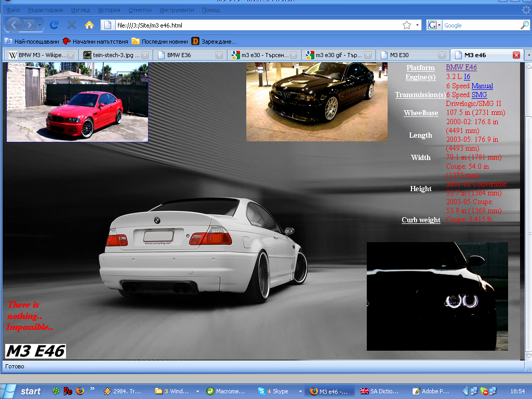Open the Файл menu
The image size is (532, 399).
tap(13, 10)
